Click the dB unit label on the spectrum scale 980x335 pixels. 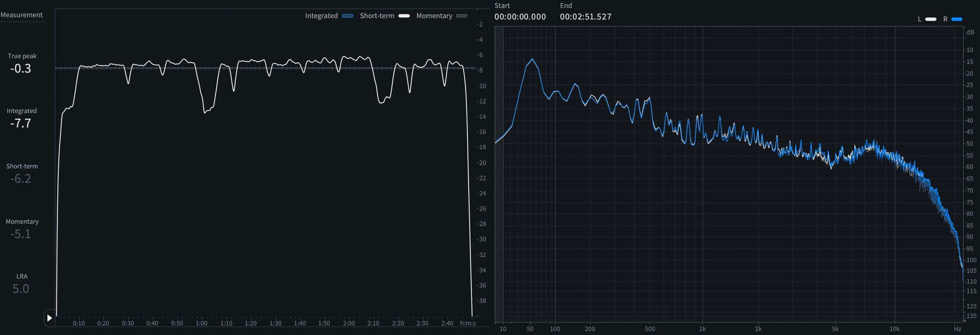pos(970,33)
